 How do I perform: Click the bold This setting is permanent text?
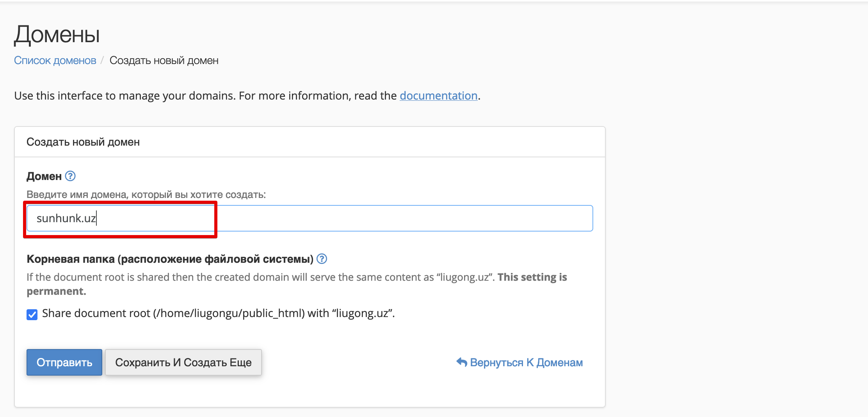click(x=532, y=277)
